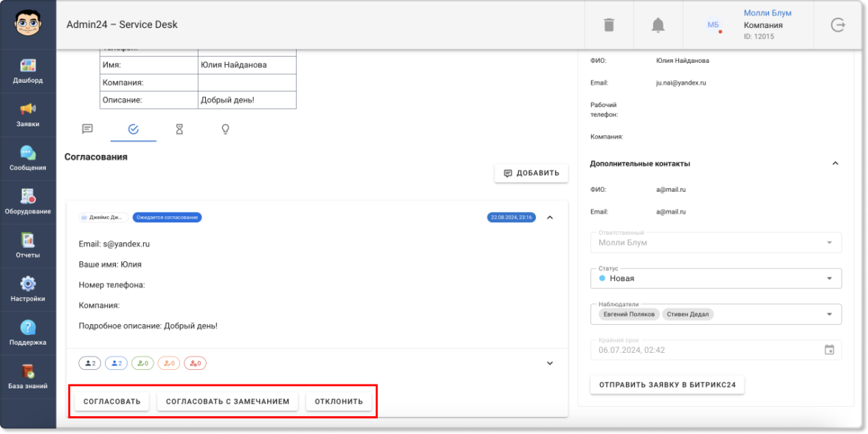Click the Согласовать button

tap(112, 402)
